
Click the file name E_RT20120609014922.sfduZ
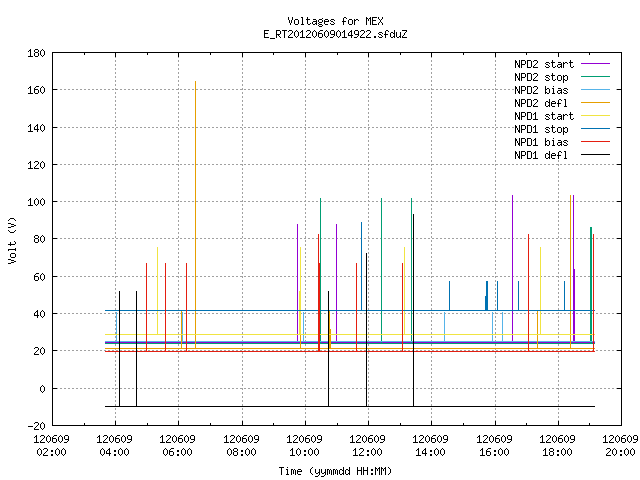pyautogui.click(x=335, y=34)
